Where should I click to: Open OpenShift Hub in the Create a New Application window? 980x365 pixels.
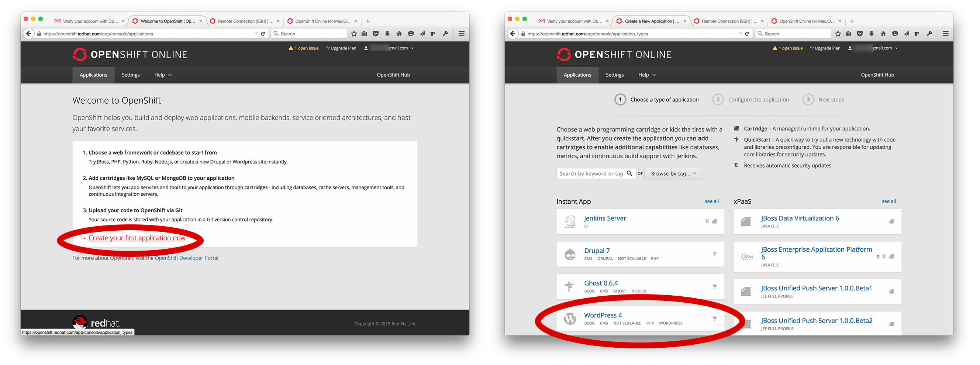(x=877, y=75)
